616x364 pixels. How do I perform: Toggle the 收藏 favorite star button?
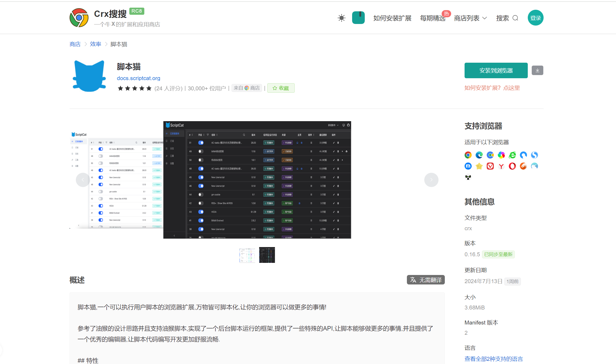pos(281,88)
